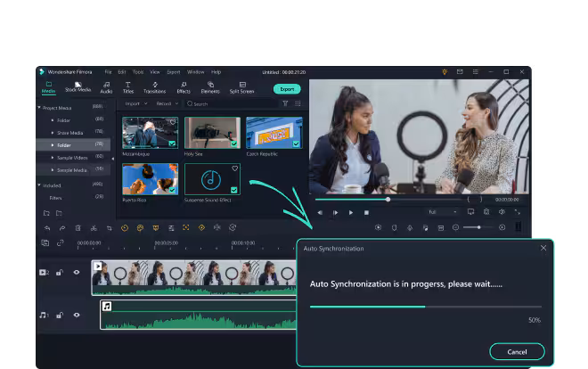Click the green Export button
588x369 pixels.
287,89
